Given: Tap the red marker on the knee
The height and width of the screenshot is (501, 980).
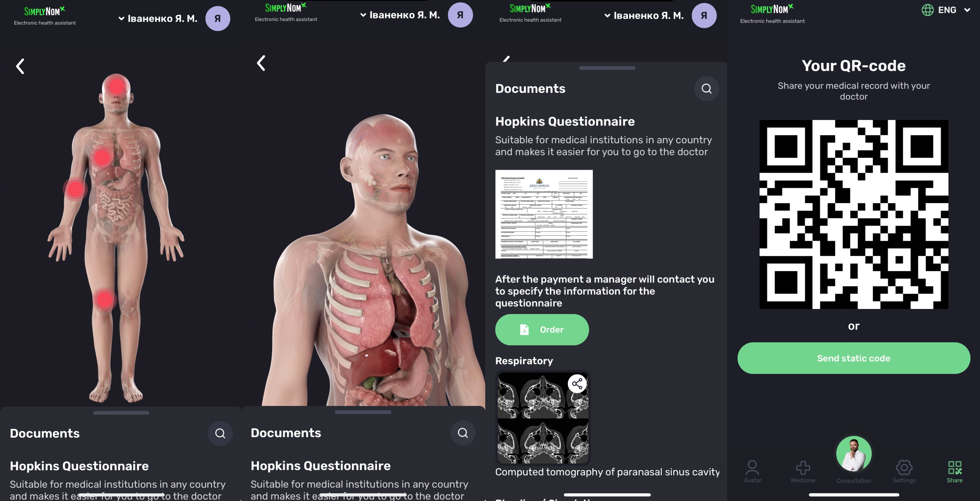Looking at the screenshot, I should [x=104, y=300].
